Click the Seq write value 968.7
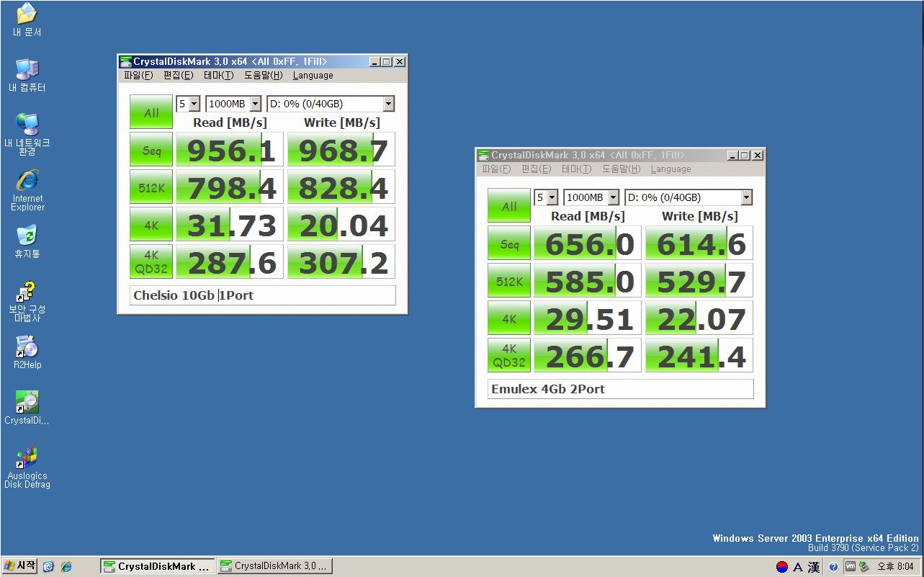Screen dimensions: 924x577 pyautogui.click(x=341, y=151)
